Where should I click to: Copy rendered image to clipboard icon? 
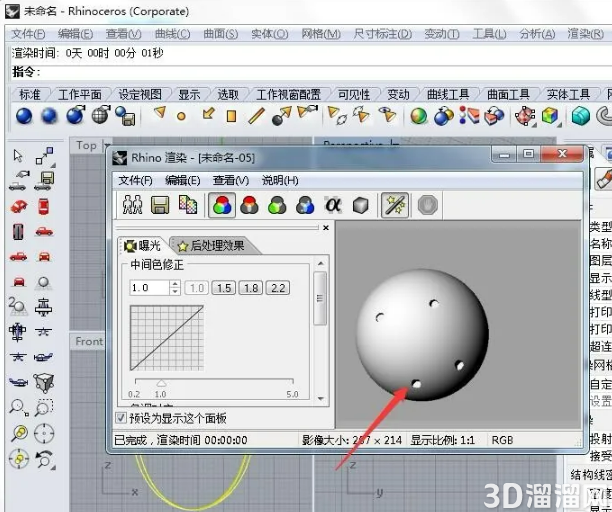click(188, 204)
